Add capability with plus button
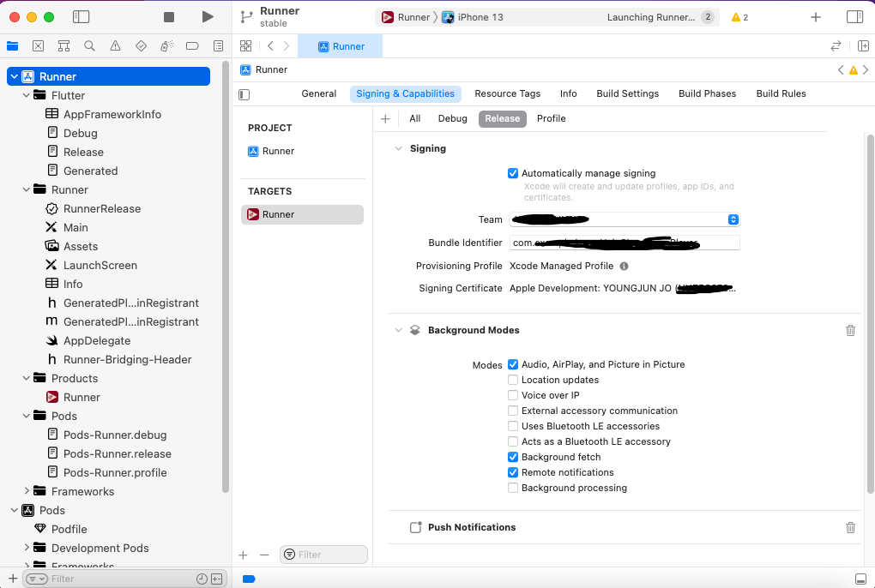875x588 pixels. [385, 119]
